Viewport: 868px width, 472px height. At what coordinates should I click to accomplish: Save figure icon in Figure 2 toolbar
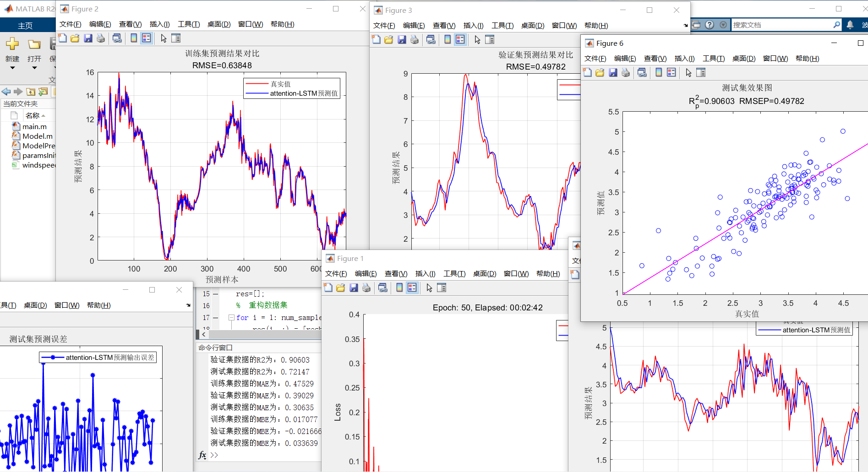pyautogui.click(x=88, y=38)
